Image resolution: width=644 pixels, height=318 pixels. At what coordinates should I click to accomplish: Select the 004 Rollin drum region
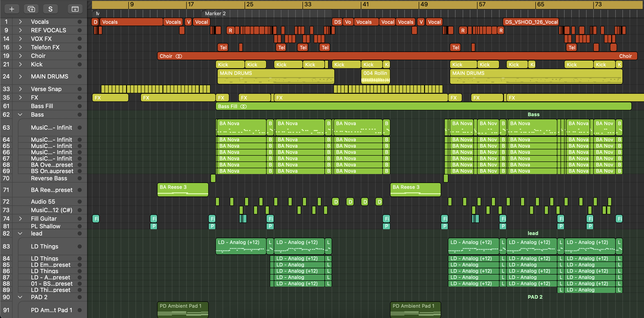(375, 76)
